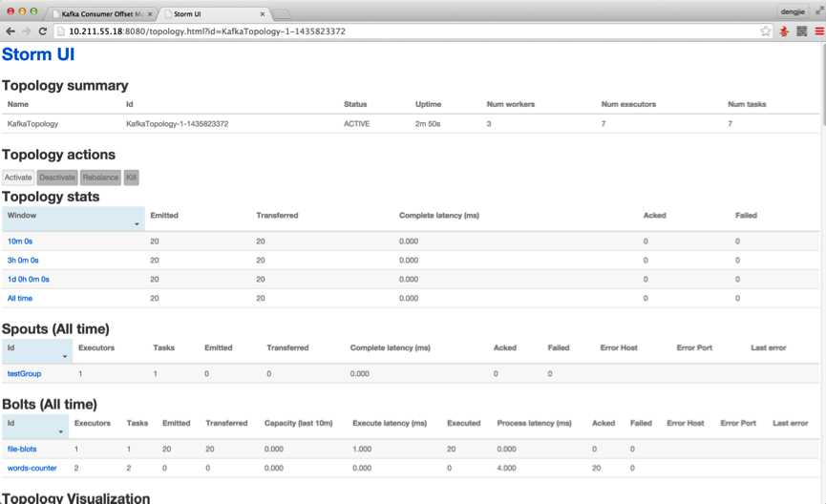
Task: Click the uptime value 2m 50s
Action: pyautogui.click(x=428, y=124)
